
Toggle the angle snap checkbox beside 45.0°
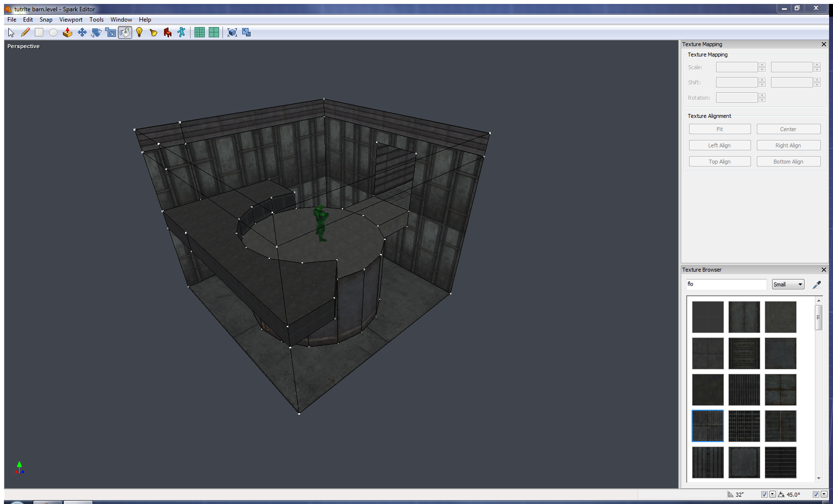pyautogui.click(x=816, y=495)
